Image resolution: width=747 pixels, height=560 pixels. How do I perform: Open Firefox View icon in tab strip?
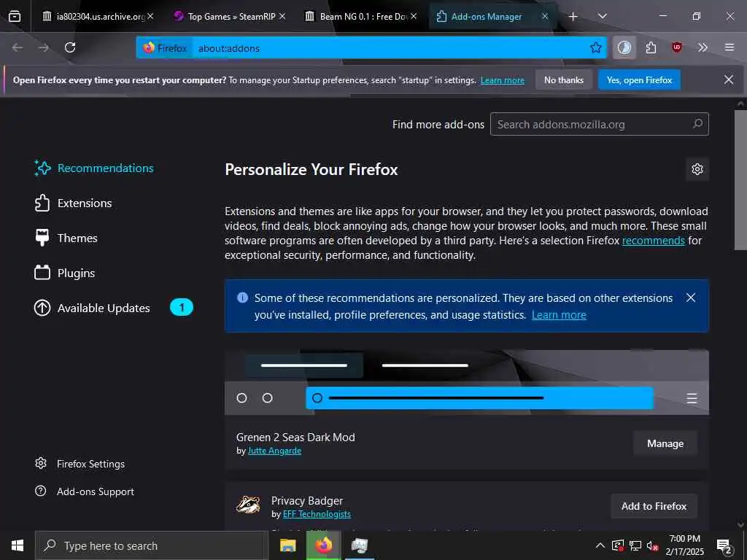coord(15,16)
